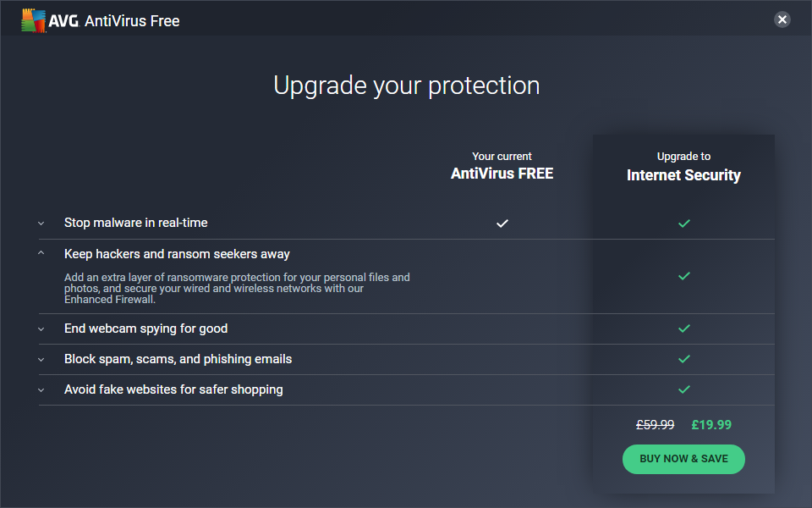Close the upgrade dialog

[782, 19]
